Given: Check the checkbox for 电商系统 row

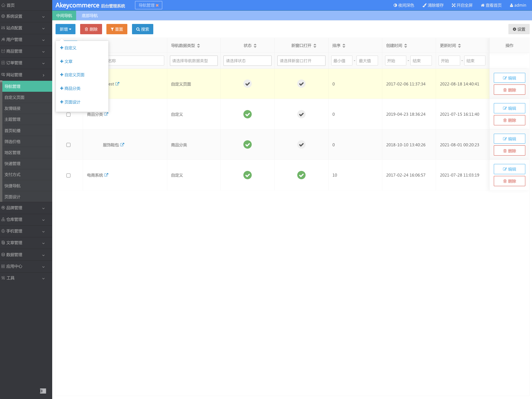Looking at the screenshot, I should pos(68,175).
